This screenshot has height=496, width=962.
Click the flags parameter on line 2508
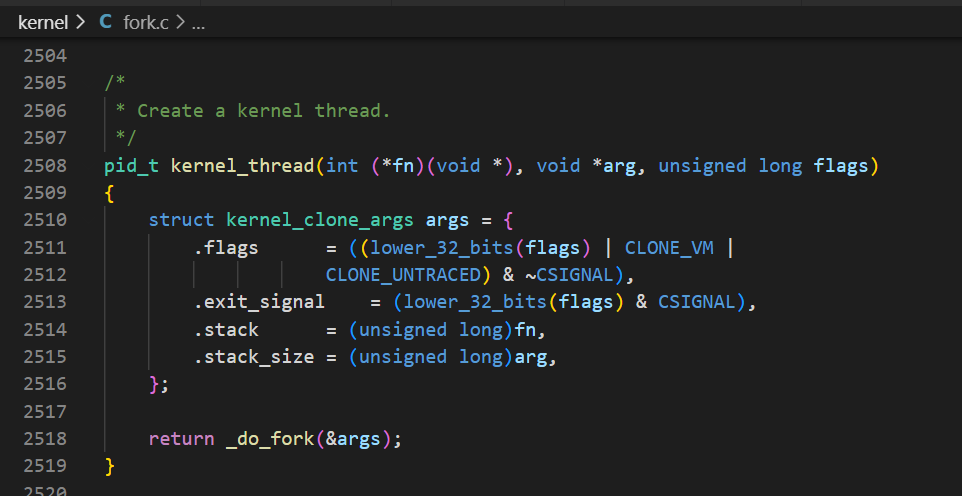(841, 166)
